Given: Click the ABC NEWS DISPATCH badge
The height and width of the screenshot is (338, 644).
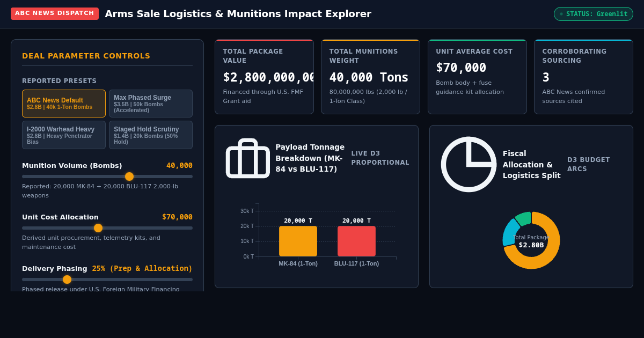Looking at the screenshot, I should [x=55, y=13].
